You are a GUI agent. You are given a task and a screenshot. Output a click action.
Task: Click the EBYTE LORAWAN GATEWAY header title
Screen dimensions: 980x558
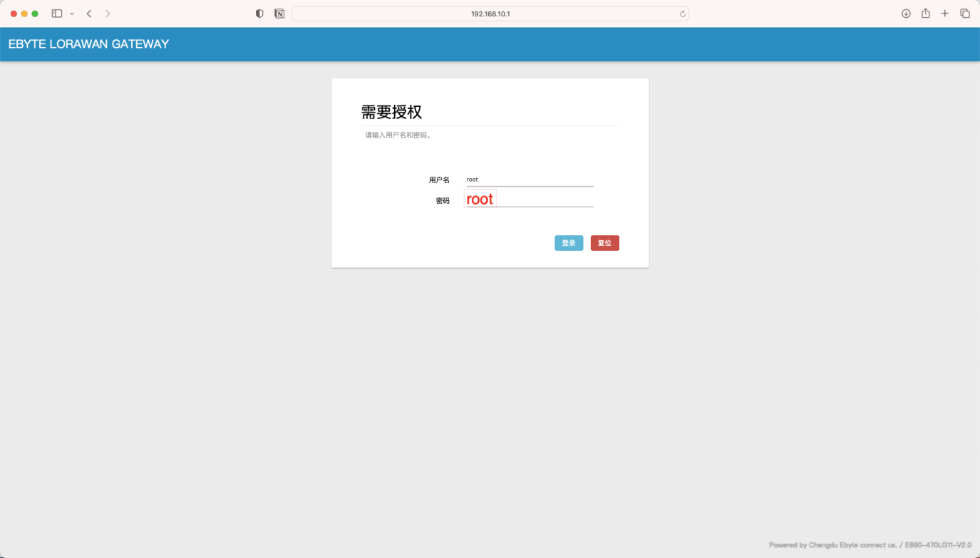click(x=88, y=44)
